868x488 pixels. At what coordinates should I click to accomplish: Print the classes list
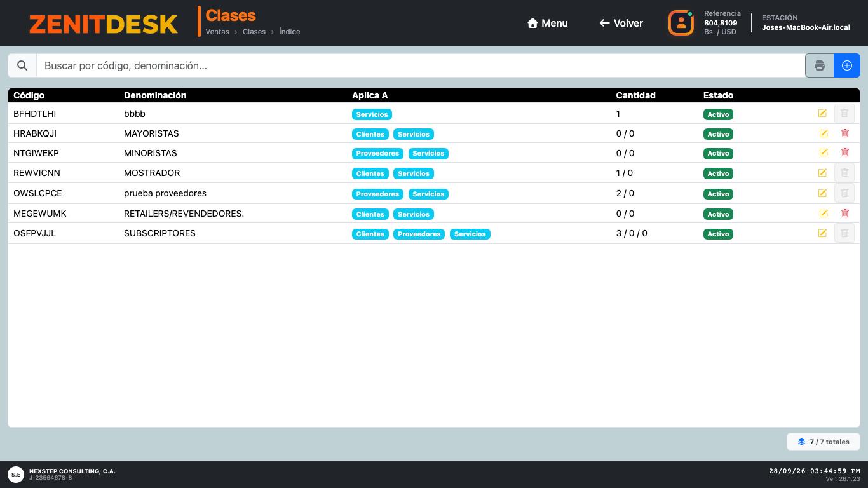pos(820,65)
